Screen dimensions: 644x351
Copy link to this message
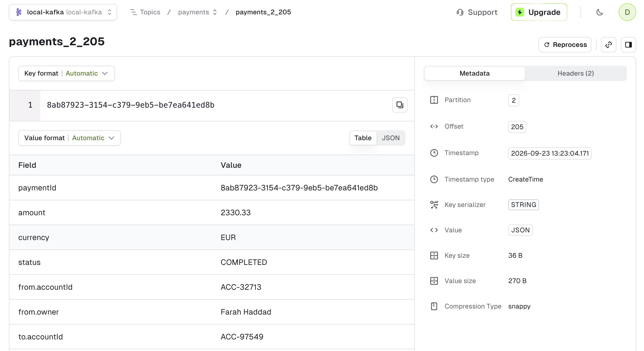point(609,45)
